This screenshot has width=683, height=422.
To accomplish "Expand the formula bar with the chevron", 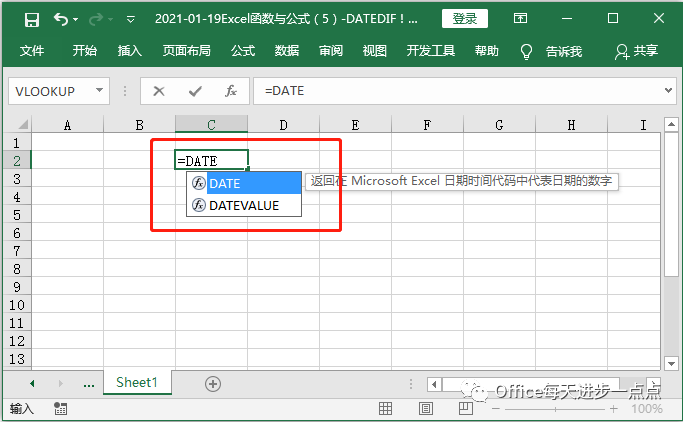I will coord(668,90).
